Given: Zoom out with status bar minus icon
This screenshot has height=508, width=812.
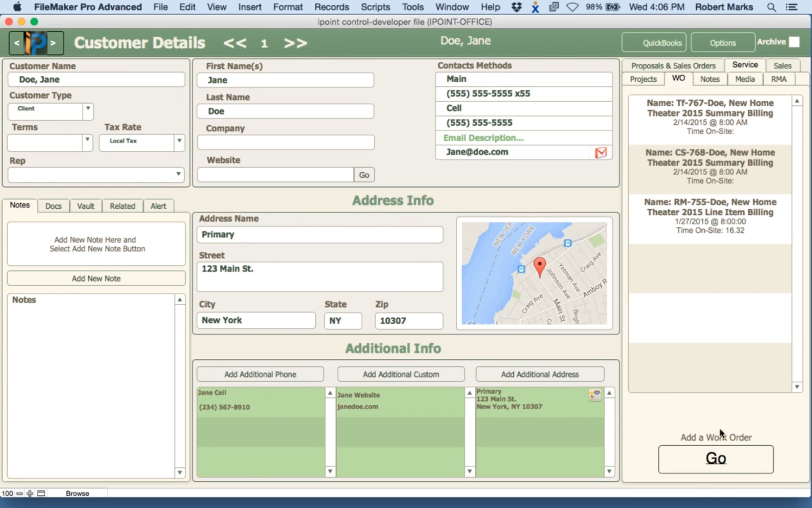Looking at the screenshot, I should (20, 493).
